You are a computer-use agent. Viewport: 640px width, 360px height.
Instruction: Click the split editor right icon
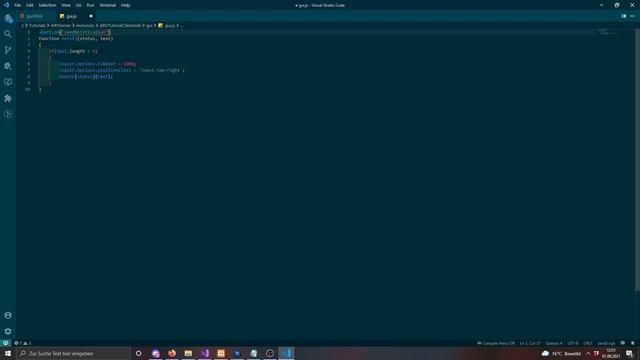(623, 16)
